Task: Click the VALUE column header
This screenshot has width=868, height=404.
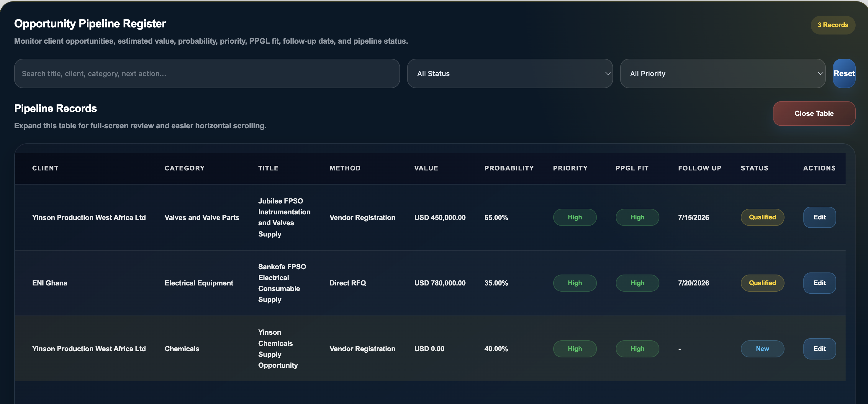Action: pos(426,168)
